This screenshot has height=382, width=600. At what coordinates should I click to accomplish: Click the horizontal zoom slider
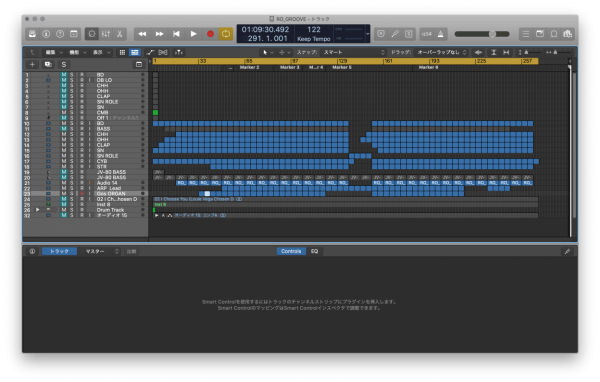click(562, 52)
